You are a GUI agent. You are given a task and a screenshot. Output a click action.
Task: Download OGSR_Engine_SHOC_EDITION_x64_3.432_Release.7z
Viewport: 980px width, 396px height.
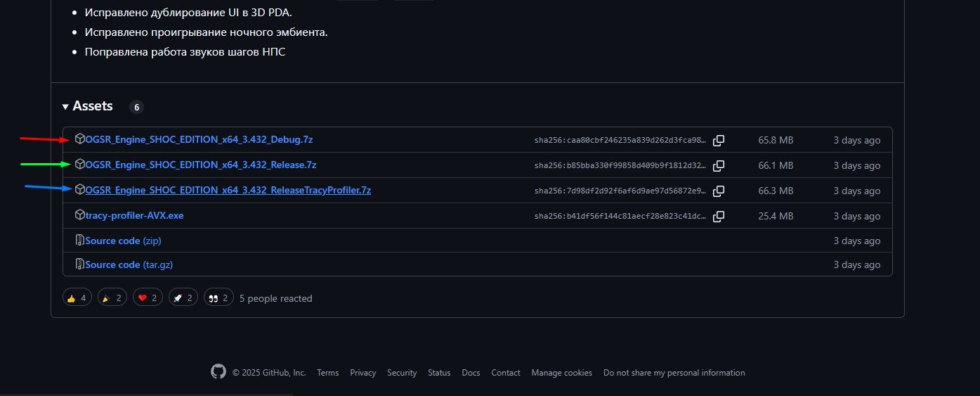click(x=200, y=165)
